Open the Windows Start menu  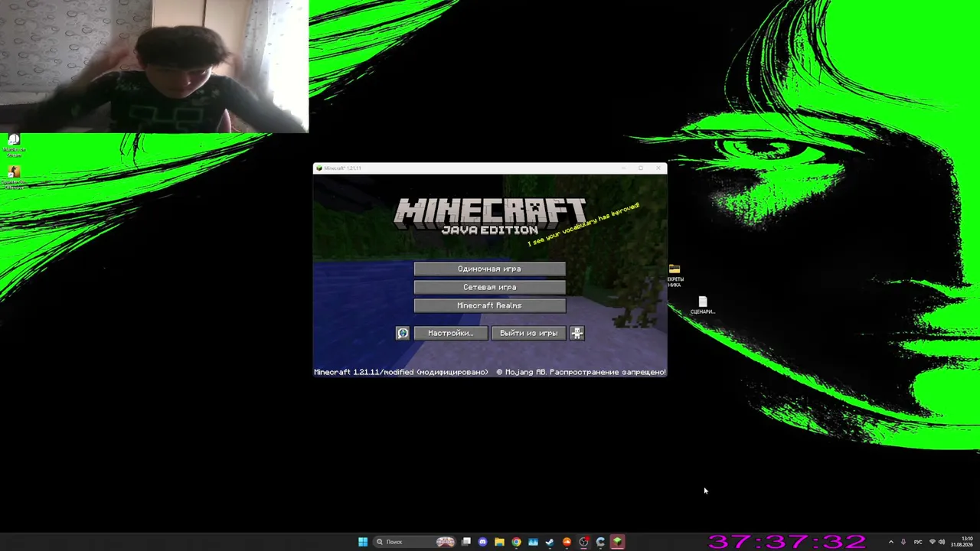[x=363, y=542]
